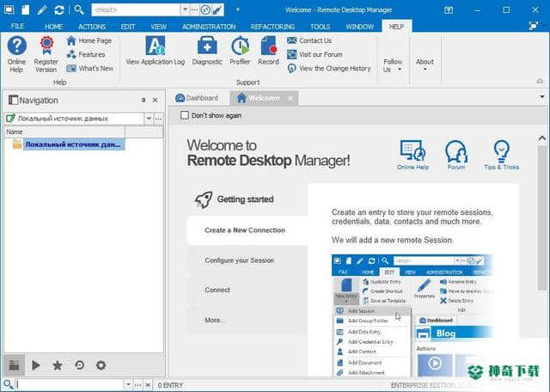Open the ADMINISTRATION ribbon tab
This screenshot has width=550, height=392.
(x=209, y=27)
